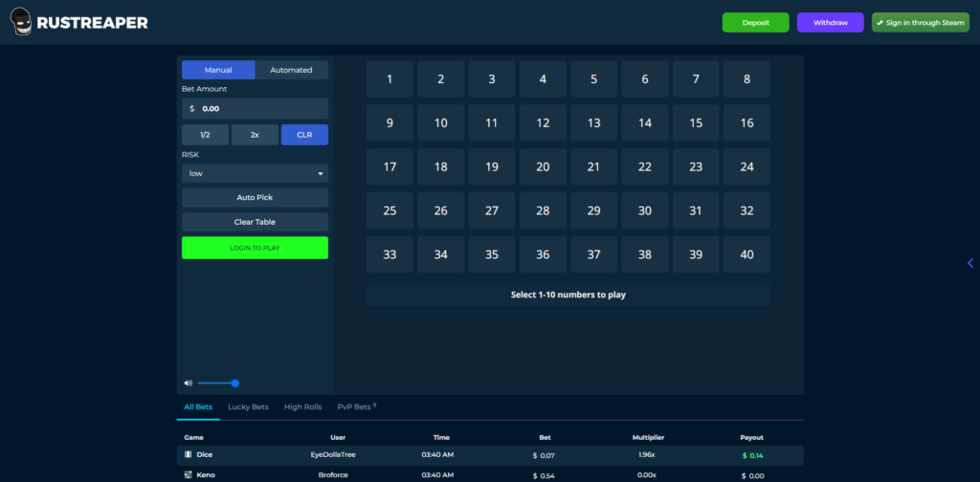Click the $ 0.54 bet value
Image resolution: width=980 pixels, height=482 pixels.
544,475
